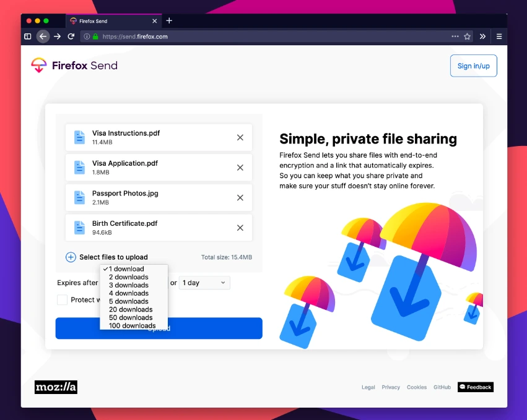This screenshot has width=527, height=420.
Task: Click the file icon for Visa Application.pdf
Action: pos(79,168)
